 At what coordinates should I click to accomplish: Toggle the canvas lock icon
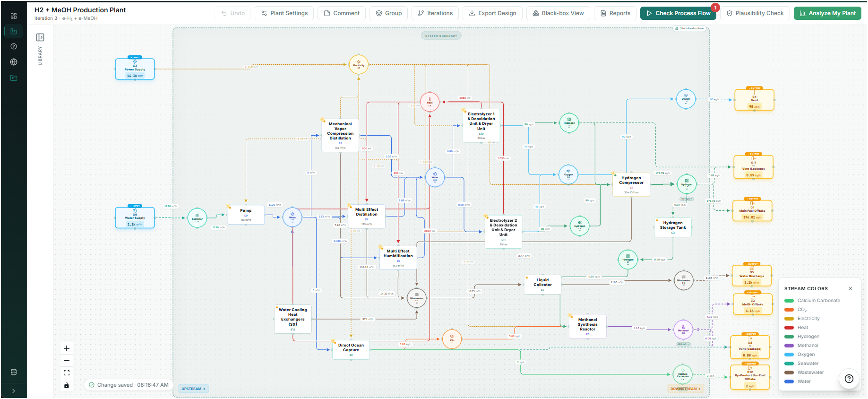[67, 385]
